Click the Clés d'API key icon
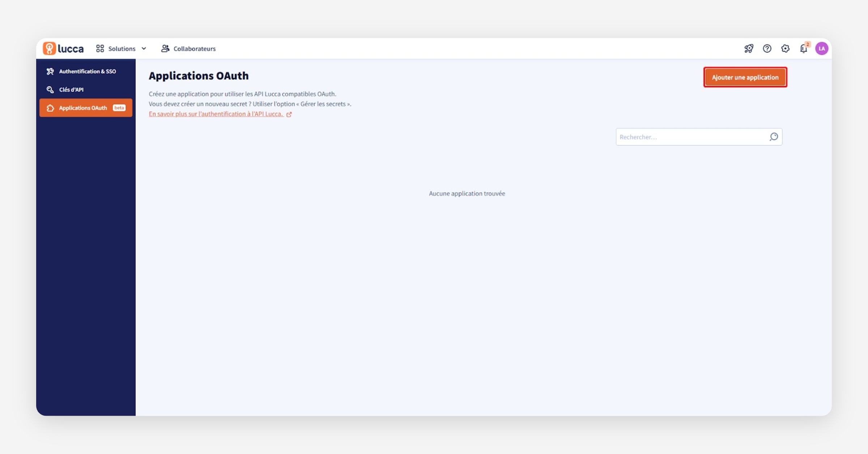The image size is (868, 454). (x=50, y=89)
